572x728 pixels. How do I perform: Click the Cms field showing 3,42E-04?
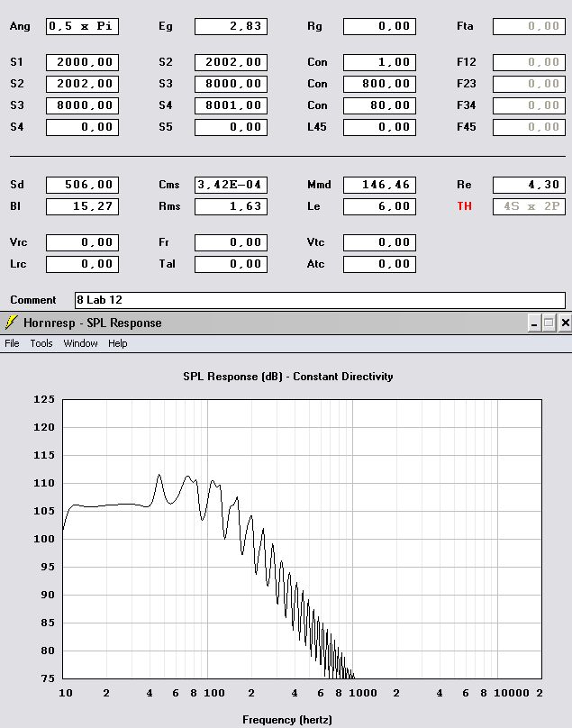pyautogui.click(x=231, y=185)
